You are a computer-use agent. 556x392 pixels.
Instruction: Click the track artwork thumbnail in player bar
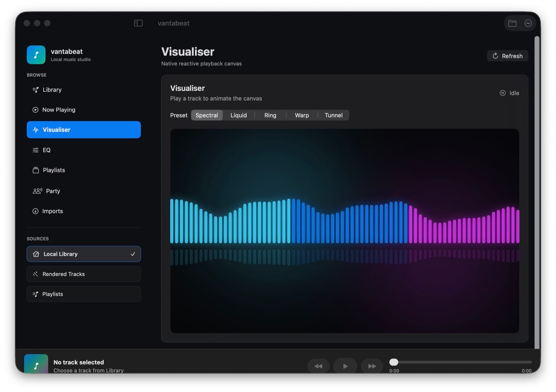(x=36, y=364)
